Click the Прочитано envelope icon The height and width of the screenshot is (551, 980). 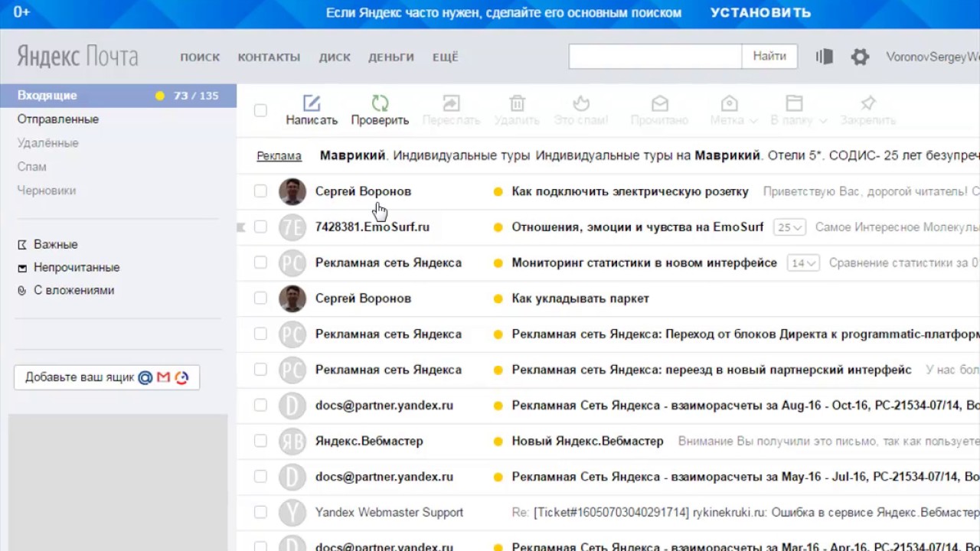[x=659, y=103]
